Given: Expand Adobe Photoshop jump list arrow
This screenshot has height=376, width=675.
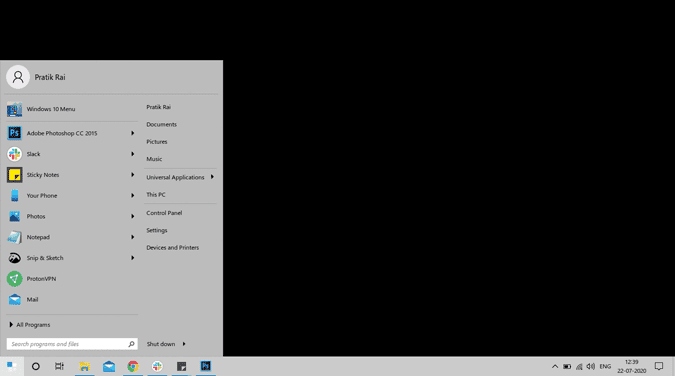Looking at the screenshot, I should tap(133, 133).
